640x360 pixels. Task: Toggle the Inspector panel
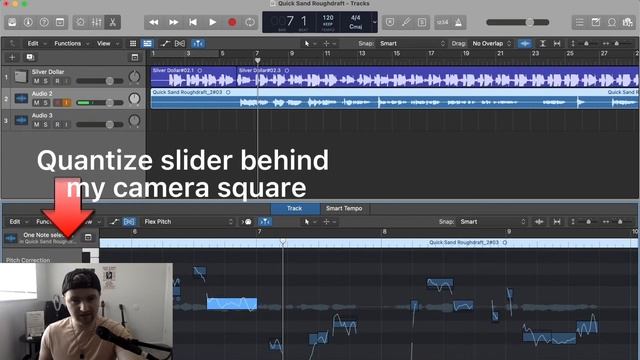tap(28, 22)
